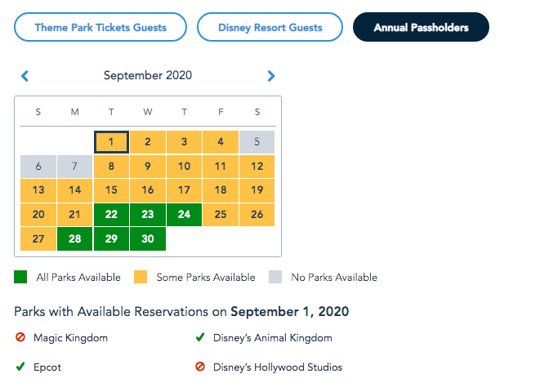This screenshot has height=392, width=540.
Task: Click unavailable icon beside Magic Kingdom
Action: click(x=20, y=337)
